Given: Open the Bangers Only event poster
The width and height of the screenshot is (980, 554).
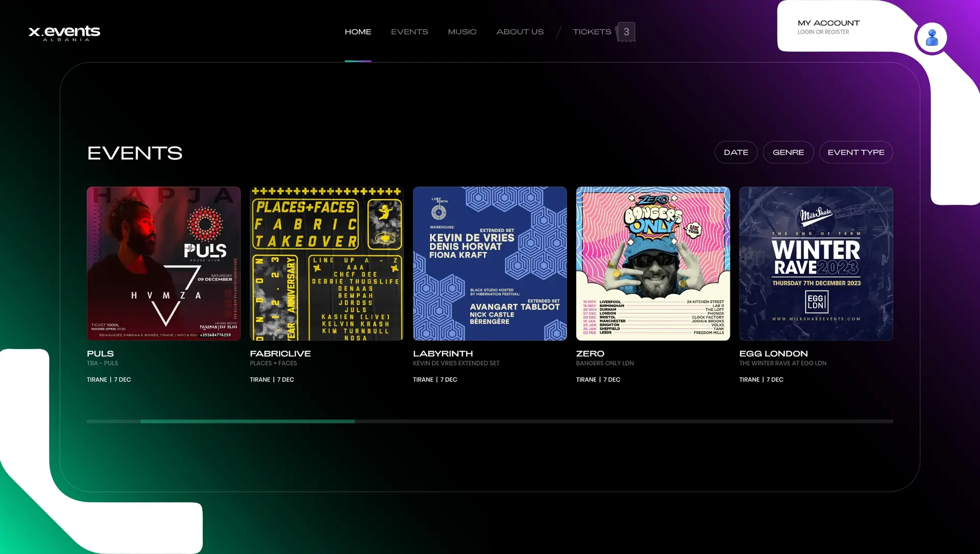Looking at the screenshot, I should click(653, 263).
